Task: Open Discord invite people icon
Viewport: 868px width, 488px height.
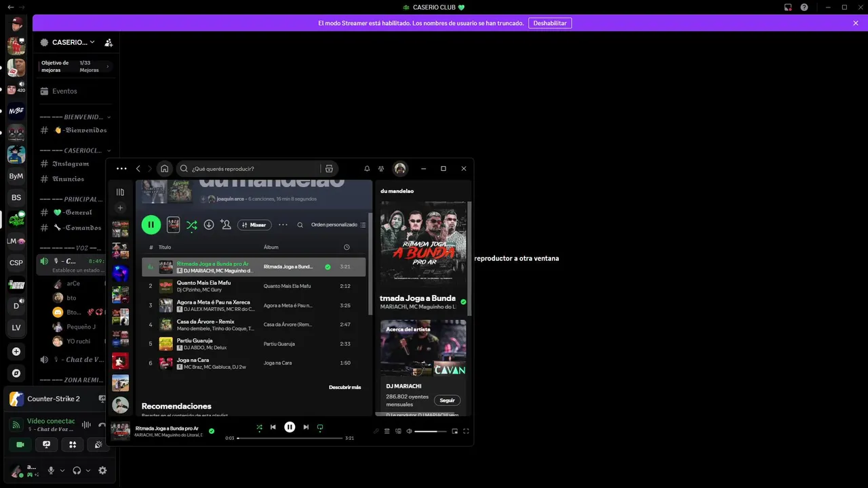Action: (108, 42)
